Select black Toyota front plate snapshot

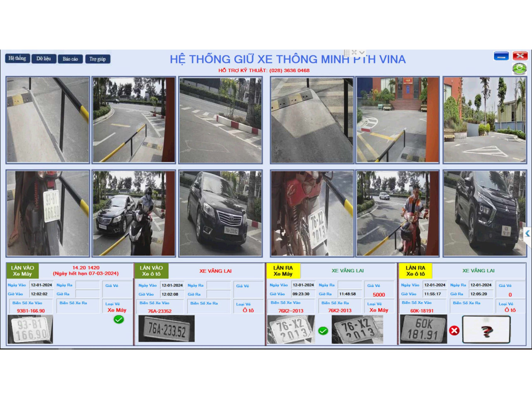tap(220, 213)
